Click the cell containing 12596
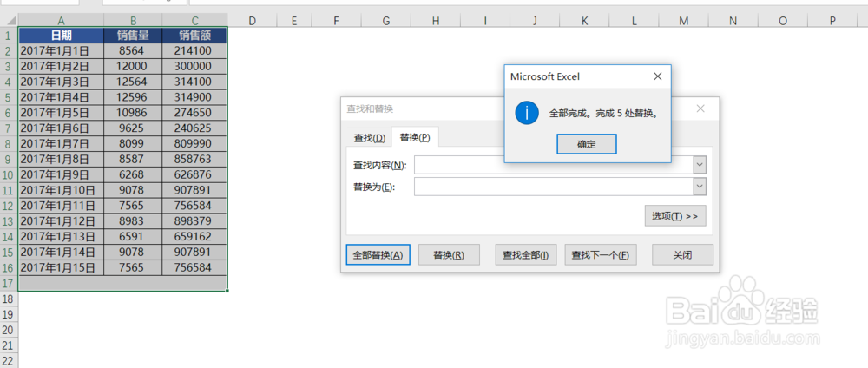Viewport: 868px width, 368px height. (x=133, y=97)
